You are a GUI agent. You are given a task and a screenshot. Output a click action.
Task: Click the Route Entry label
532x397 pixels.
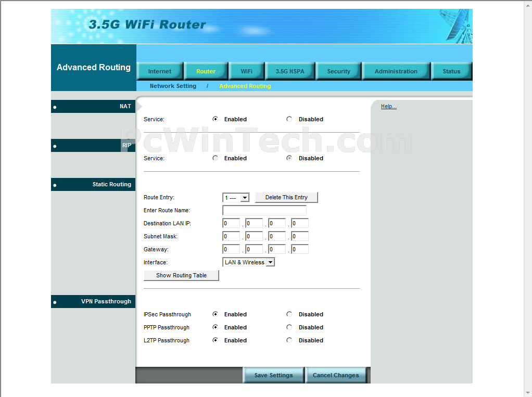[159, 197]
